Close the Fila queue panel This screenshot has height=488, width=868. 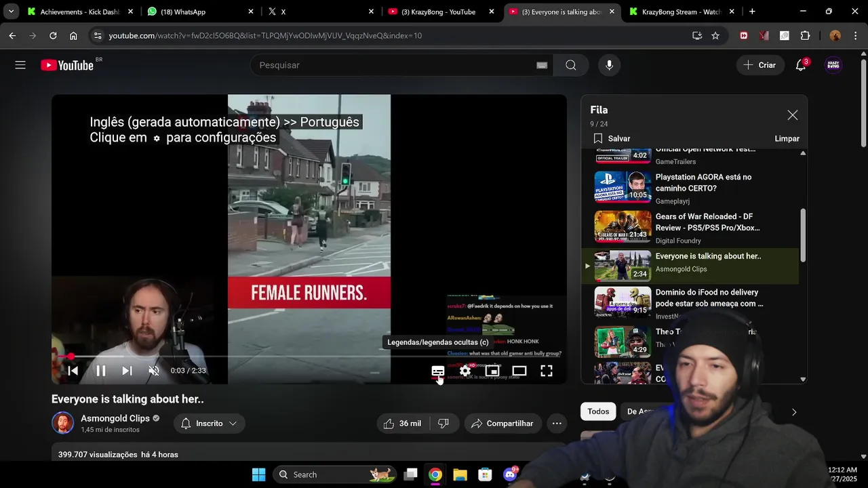click(792, 115)
